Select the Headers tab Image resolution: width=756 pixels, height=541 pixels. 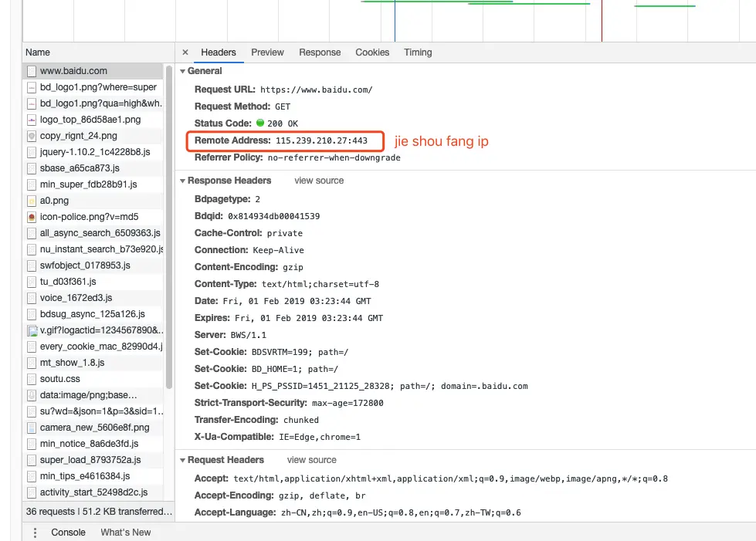[x=219, y=52]
